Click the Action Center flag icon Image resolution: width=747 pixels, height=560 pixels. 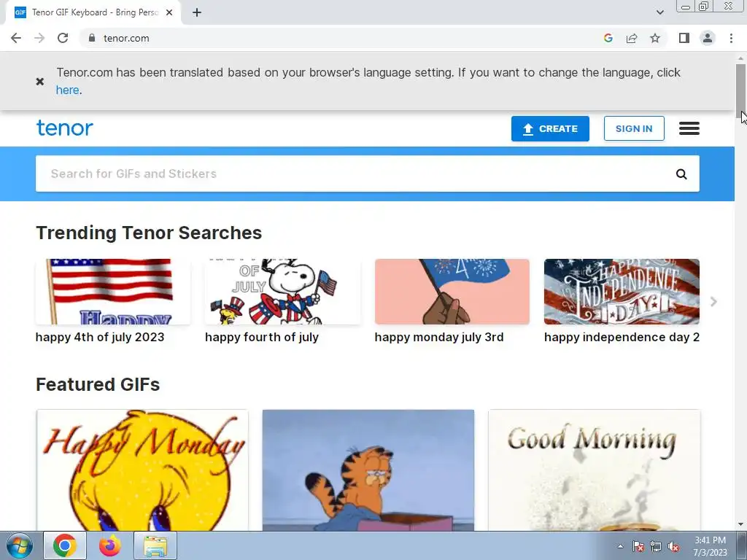(x=638, y=546)
